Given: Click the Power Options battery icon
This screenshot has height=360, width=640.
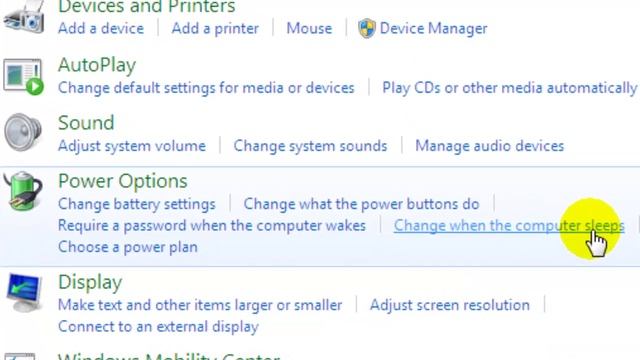Looking at the screenshot, I should pos(23,191).
